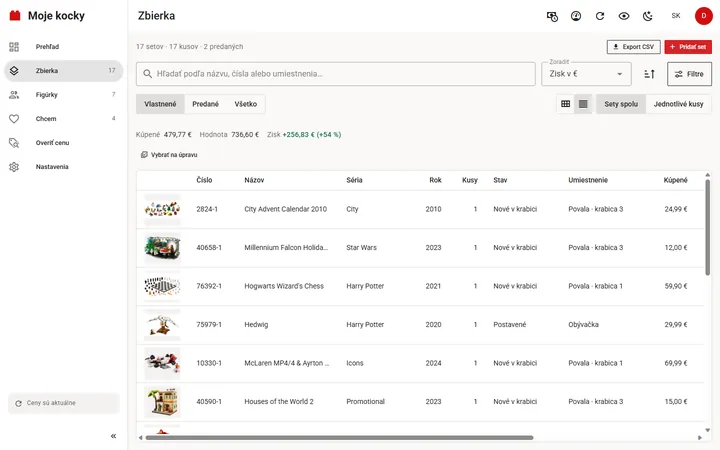Click Postavené status cell

[510, 325]
